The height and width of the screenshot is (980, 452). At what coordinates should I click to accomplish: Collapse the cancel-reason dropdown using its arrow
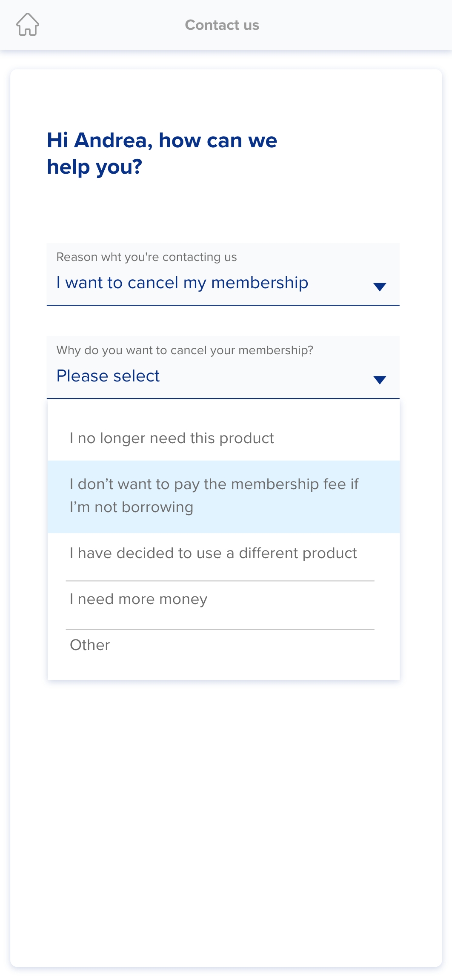pyautogui.click(x=379, y=380)
